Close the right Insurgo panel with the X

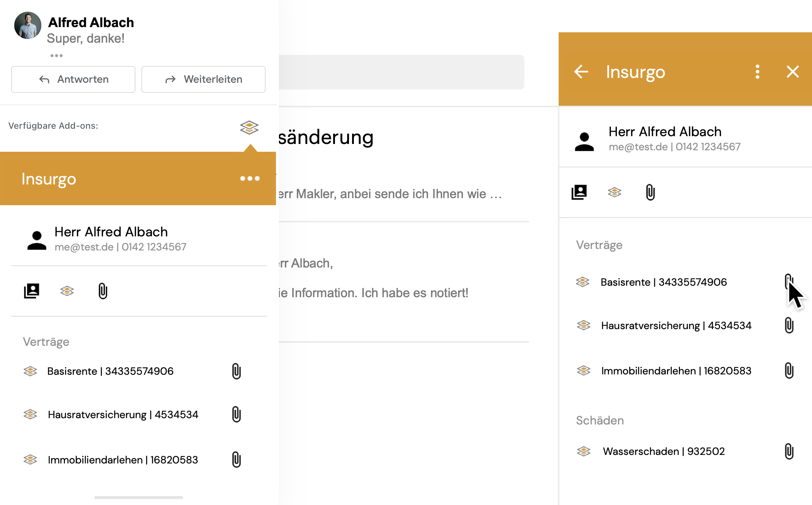click(x=793, y=72)
